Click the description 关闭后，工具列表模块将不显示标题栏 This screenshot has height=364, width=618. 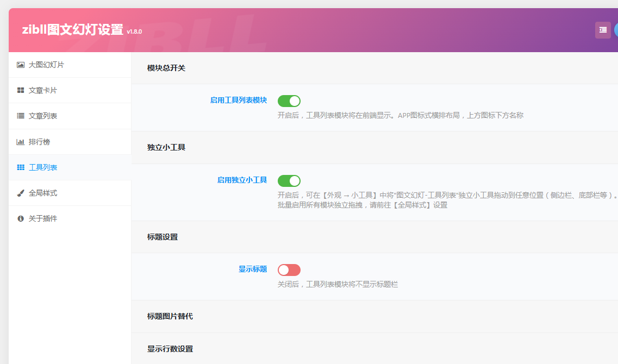pyautogui.click(x=338, y=285)
